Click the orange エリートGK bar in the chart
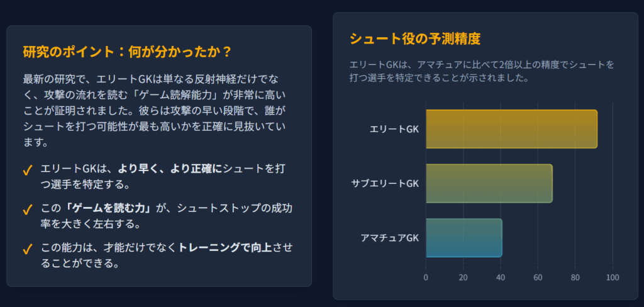The height and width of the screenshot is (307, 644). [x=511, y=129]
